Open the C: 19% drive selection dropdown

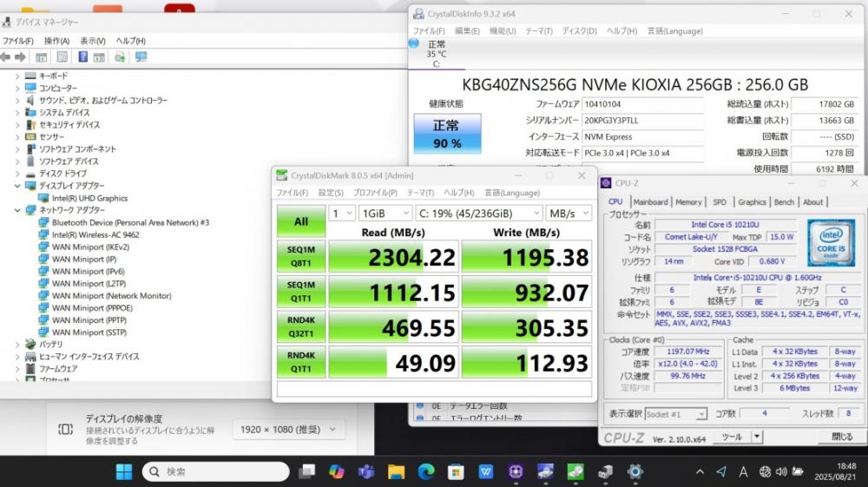point(479,213)
